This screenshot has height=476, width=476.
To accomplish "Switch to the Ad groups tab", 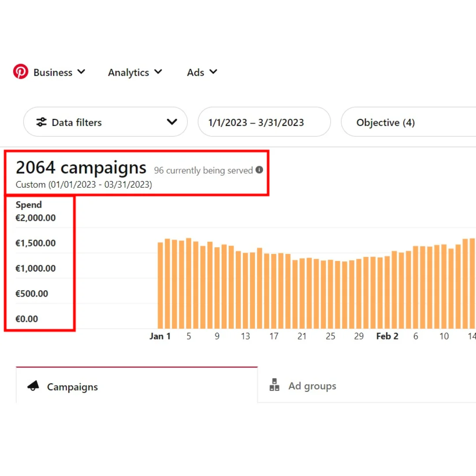I will pyautogui.click(x=312, y=386).
